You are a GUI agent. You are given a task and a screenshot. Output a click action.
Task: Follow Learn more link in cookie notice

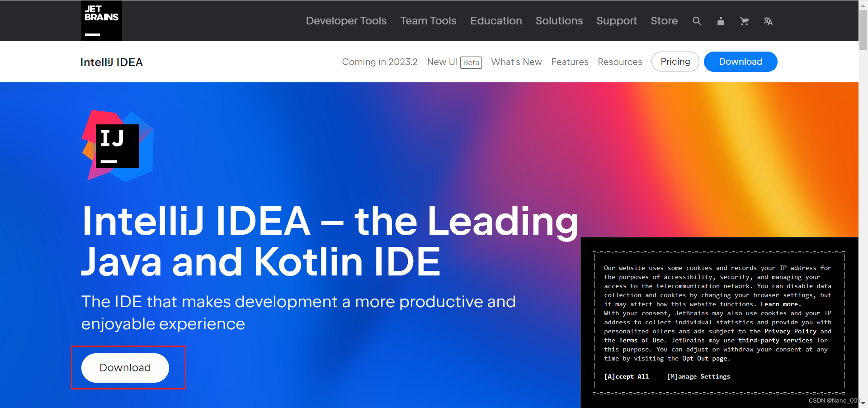tap(780, 304)
